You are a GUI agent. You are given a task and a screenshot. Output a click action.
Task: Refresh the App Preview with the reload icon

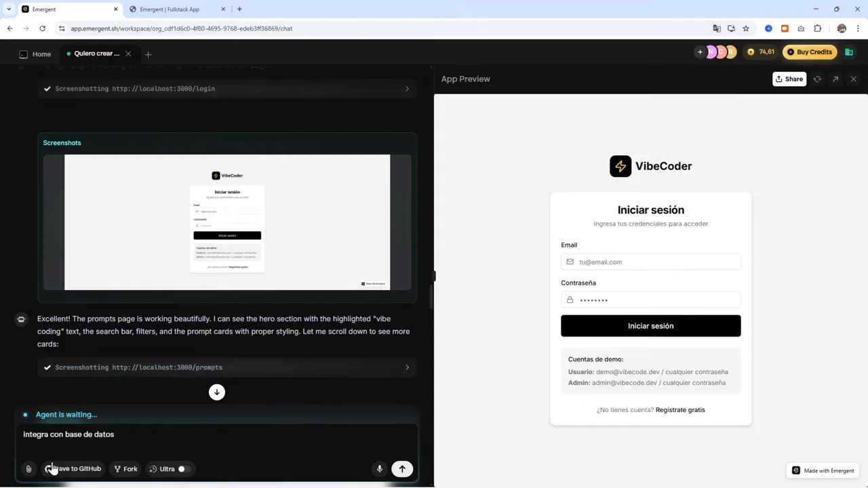[x=817, y=79]
